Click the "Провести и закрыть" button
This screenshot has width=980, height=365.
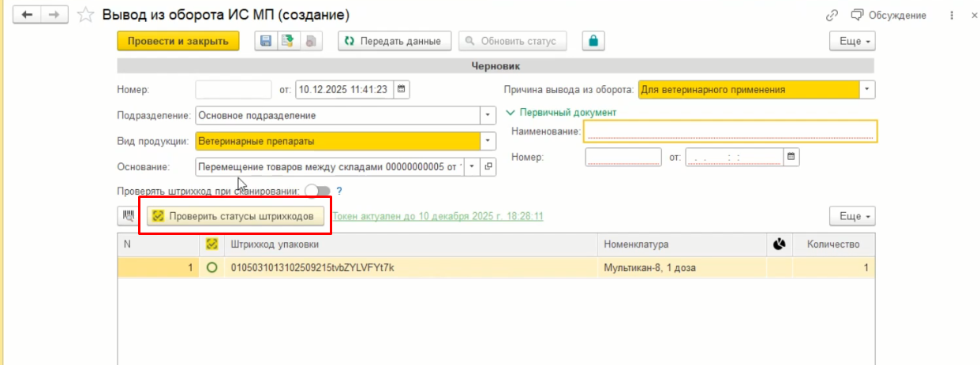(x=178, y=41)
